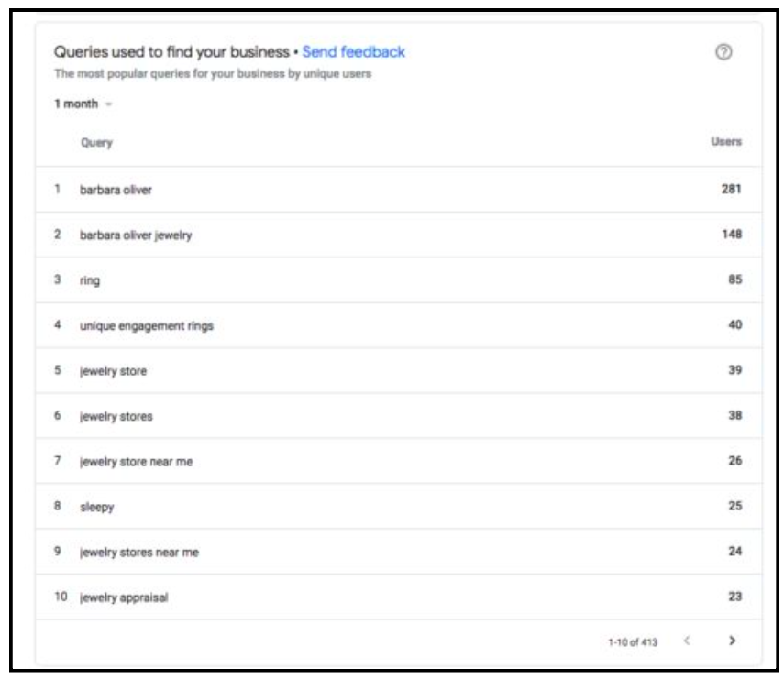The width and height of the screenshot is (784, 679).
Task: Open the 1 month time range dropdown
Action: tap(83, 104)
